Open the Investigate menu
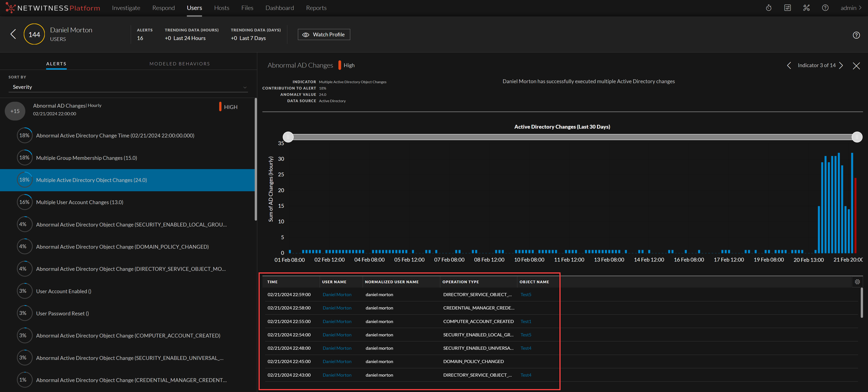Screen dimensions: 868x392 click(x=126, y=8)
